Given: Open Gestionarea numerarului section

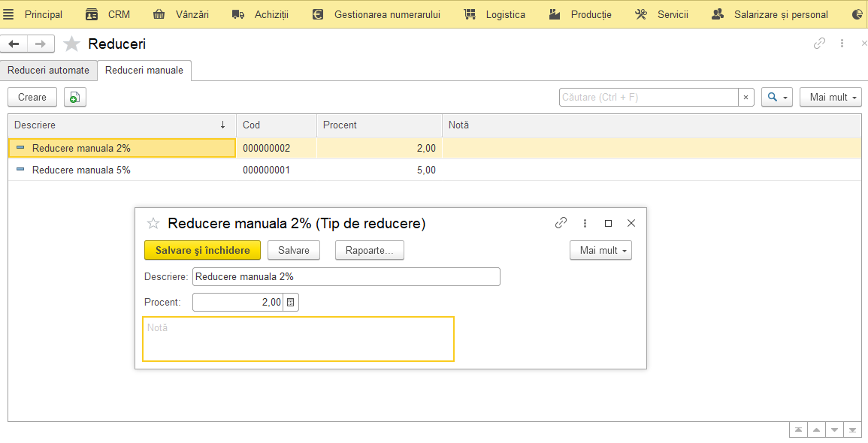Looking at the screenshot, I should coord(388,14).
